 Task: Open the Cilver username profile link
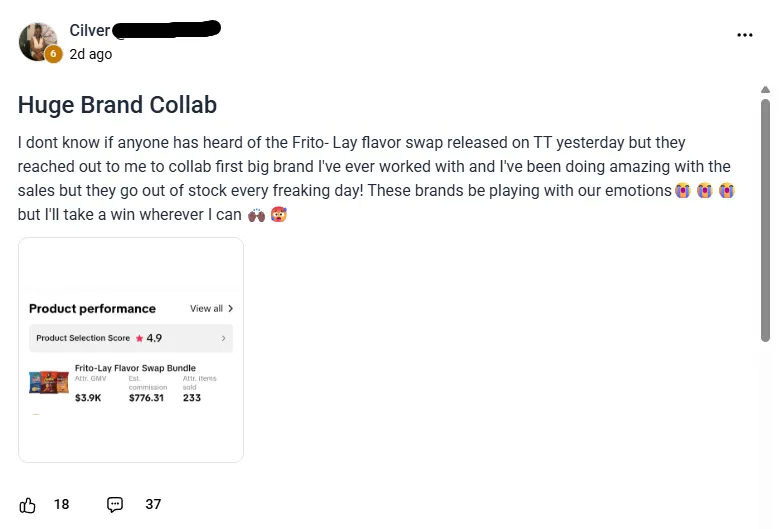pyautogui.click(x=90, y=30)
